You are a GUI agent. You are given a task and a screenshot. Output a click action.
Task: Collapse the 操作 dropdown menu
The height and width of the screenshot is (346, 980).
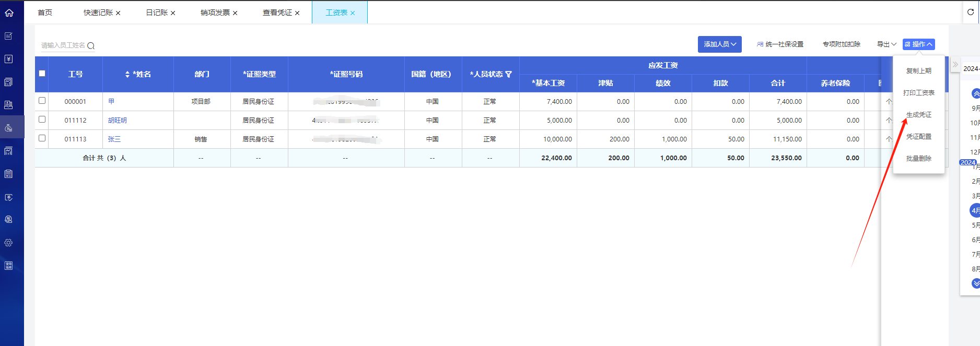918,44
